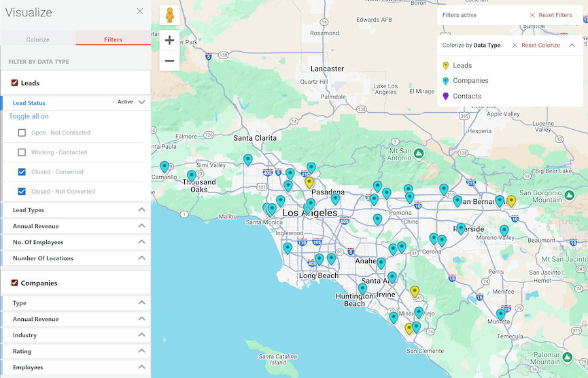The width and height of the screenshot is (588, 378).
Task: Click teal company pin near Murrieta
Action: 500,314
